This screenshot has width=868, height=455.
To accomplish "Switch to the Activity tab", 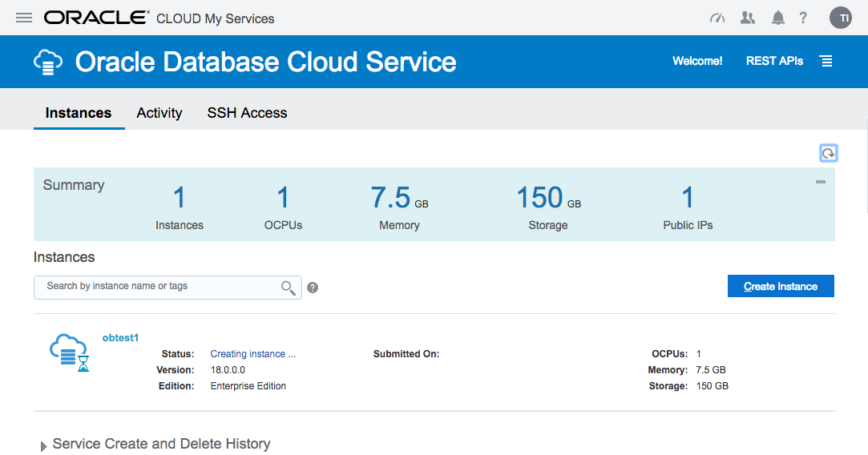I will [x=159, y=113].
